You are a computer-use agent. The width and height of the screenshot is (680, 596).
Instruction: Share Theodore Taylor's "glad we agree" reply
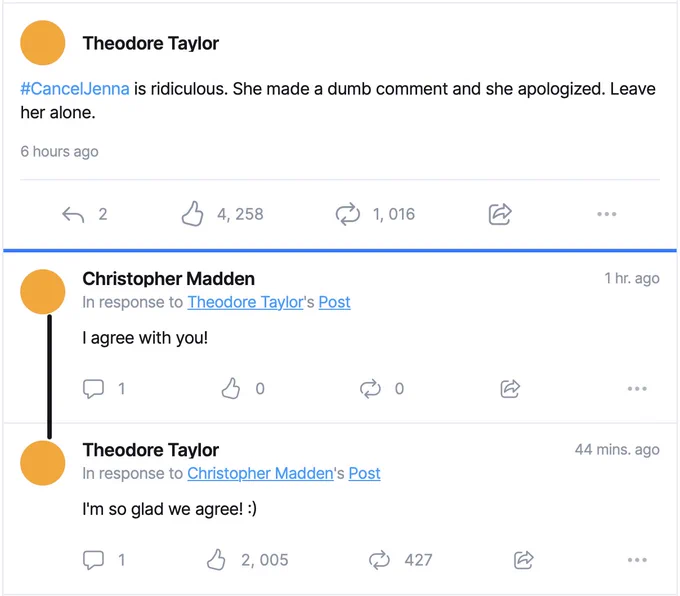[x=523, y=560]
